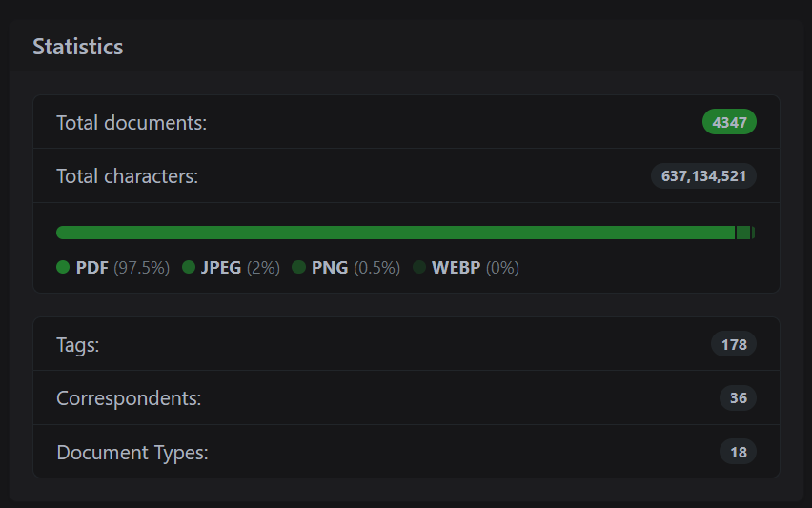Select the 637,134,521 characters badge

point(703,176)
